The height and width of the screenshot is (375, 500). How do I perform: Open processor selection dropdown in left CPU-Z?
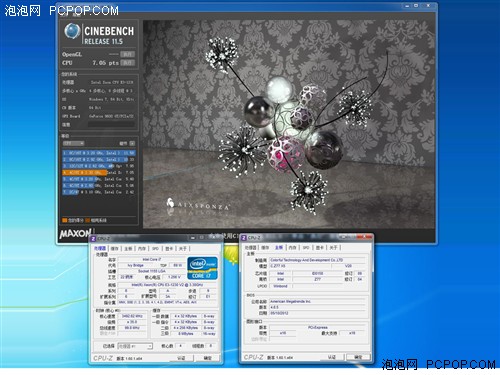pos(135,346)
